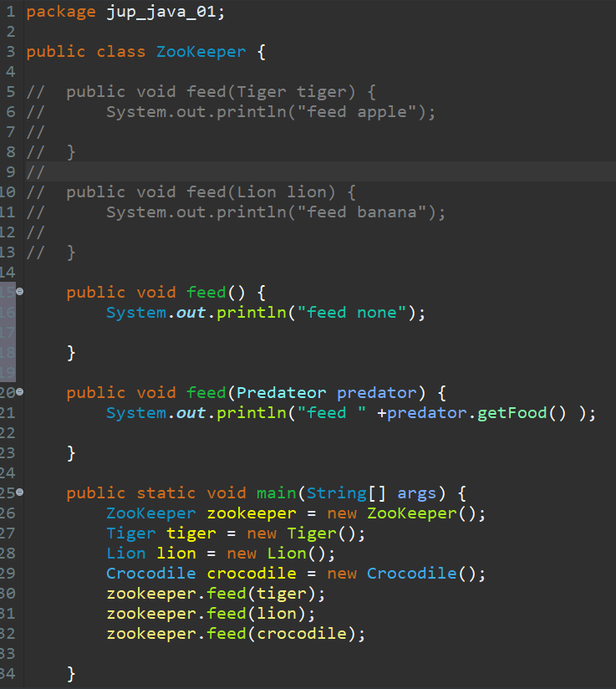Click the "feed none" string literal
Screen dimensions: 616x689
pos(352,313)
